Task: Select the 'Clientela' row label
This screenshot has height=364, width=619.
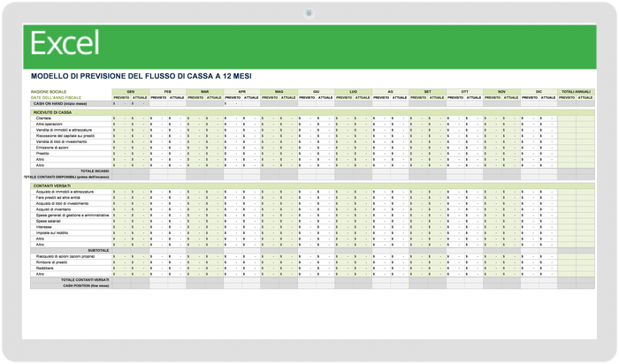Action: (x=43, y=118)
